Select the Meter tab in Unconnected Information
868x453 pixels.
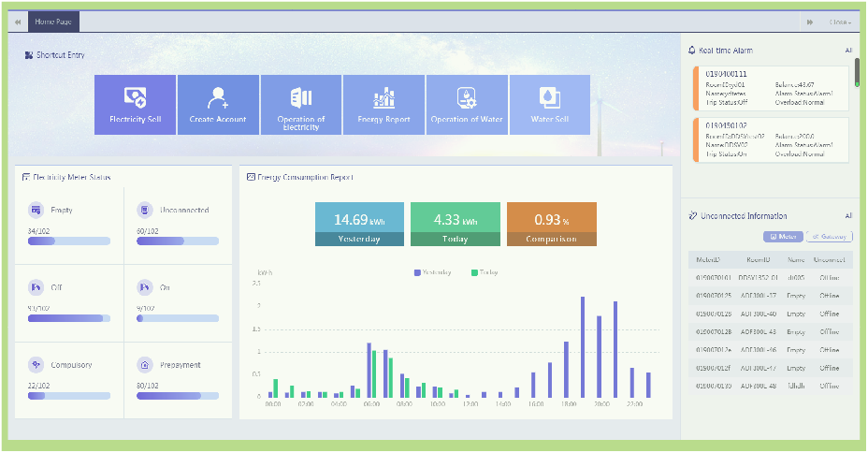coord(782,237)
